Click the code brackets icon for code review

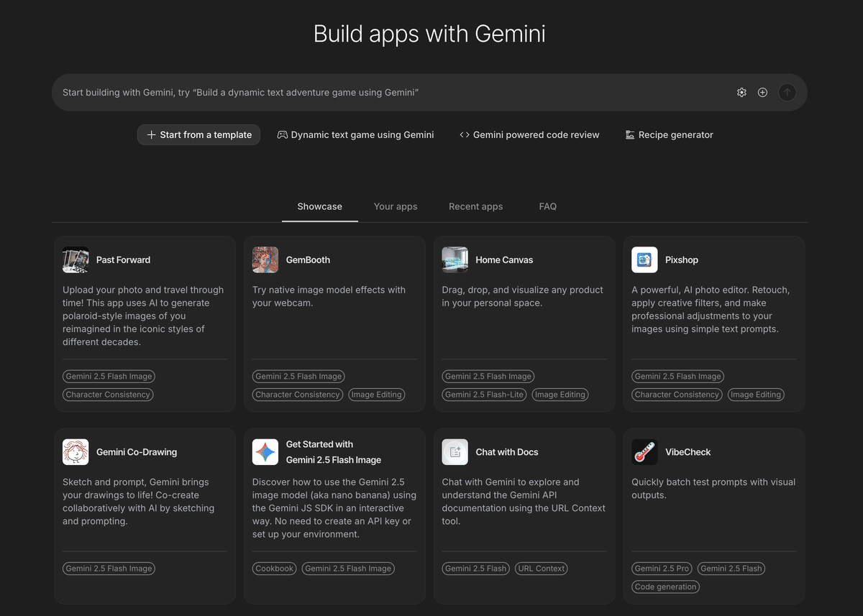click(x=465, y=134)
